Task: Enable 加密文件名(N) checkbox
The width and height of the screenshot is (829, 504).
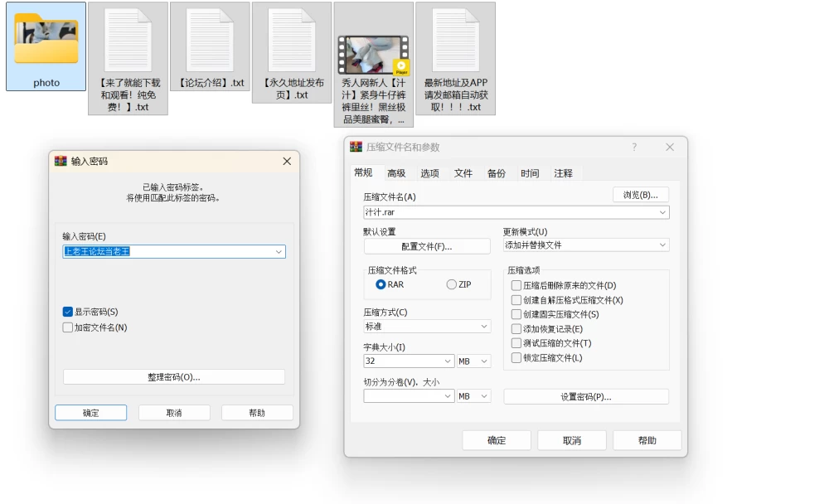Action: [68, 327]
